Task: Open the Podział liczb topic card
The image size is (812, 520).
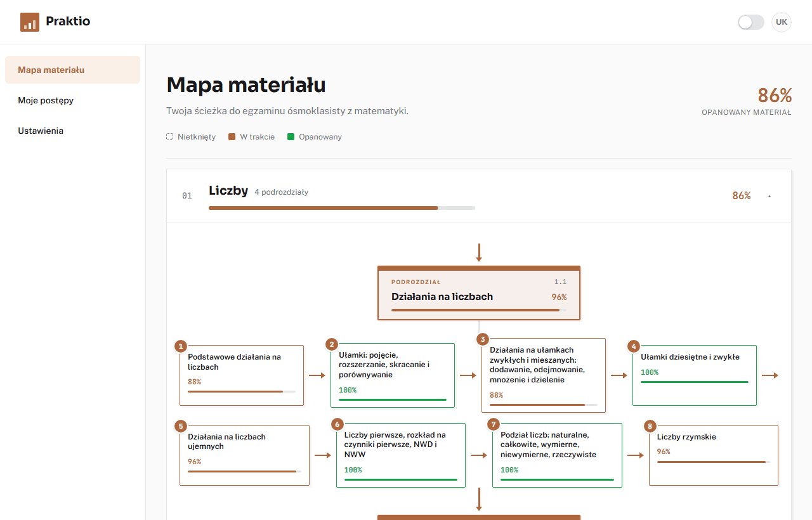Action: tap(557, 455)
